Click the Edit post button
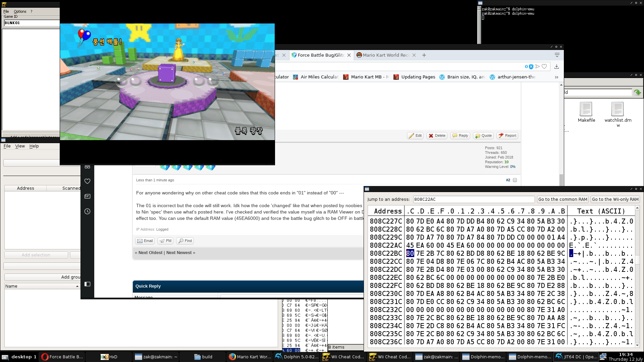The height and width of the screenshot is (362, 644). [415, 136]
